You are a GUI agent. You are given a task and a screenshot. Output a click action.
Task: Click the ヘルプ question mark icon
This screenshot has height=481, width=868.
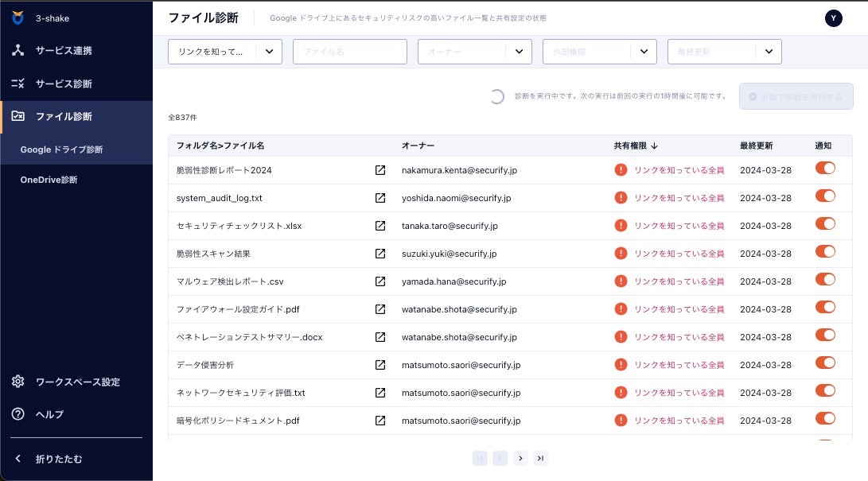point(18,414)
